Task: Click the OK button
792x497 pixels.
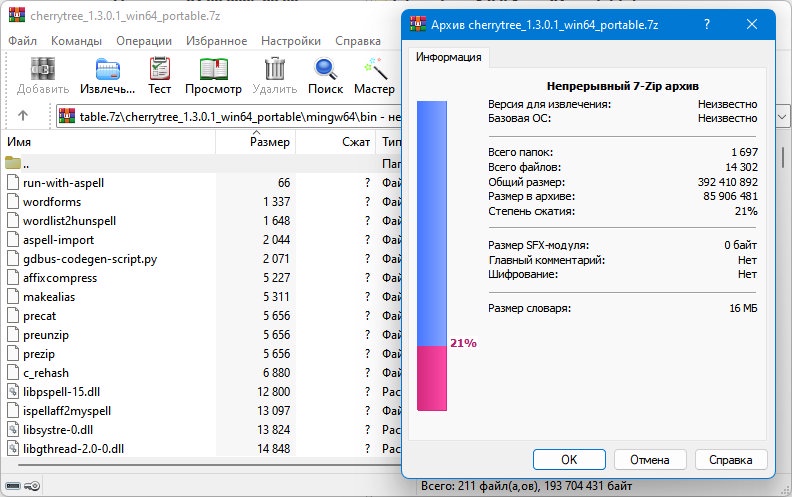Action: [x=569, y=460]
